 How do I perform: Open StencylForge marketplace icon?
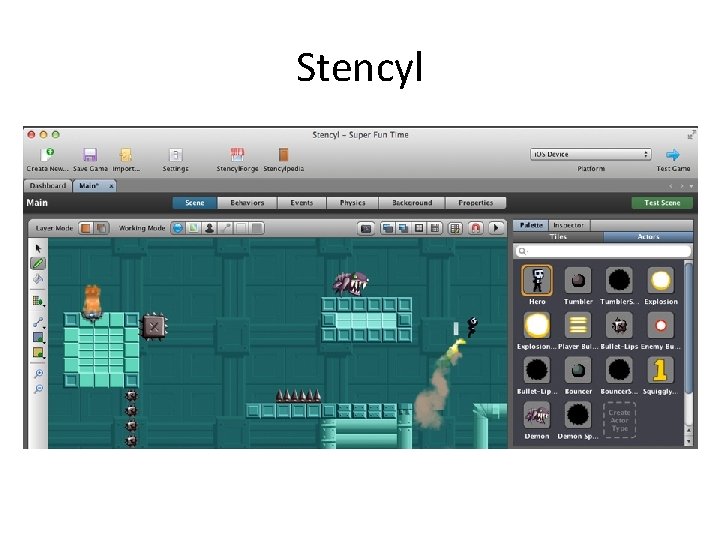tap(237, 155)
